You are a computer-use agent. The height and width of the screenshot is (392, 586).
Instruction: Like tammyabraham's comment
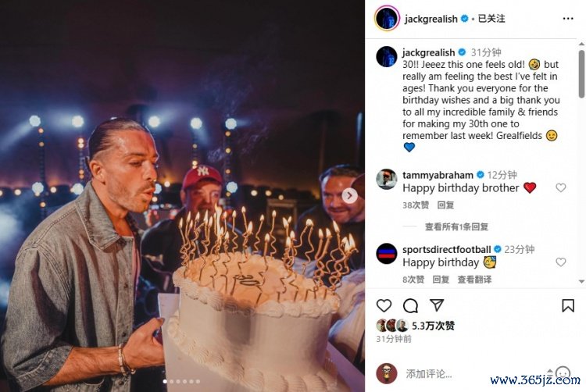tap(560, 187)
